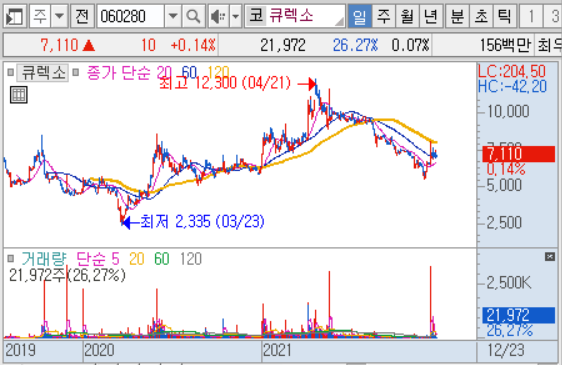Click the blue 21,972 volume tag

tap(518, 315)
